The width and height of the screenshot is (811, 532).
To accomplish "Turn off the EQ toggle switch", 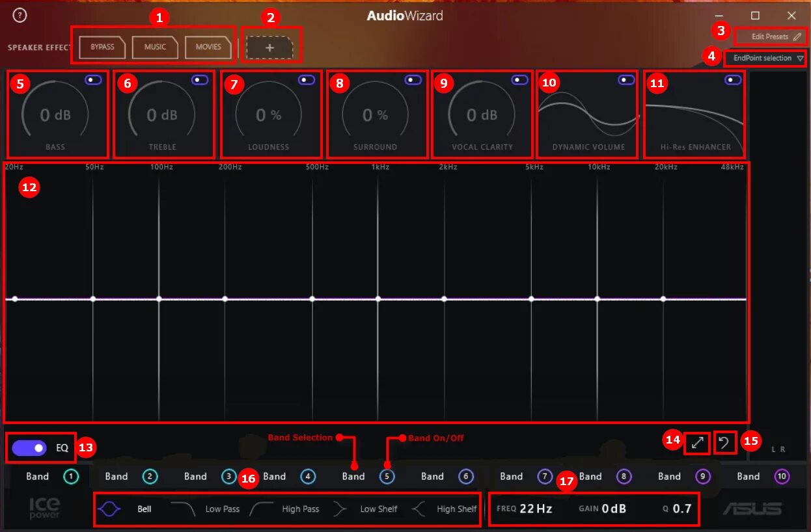I will [29, 447].
